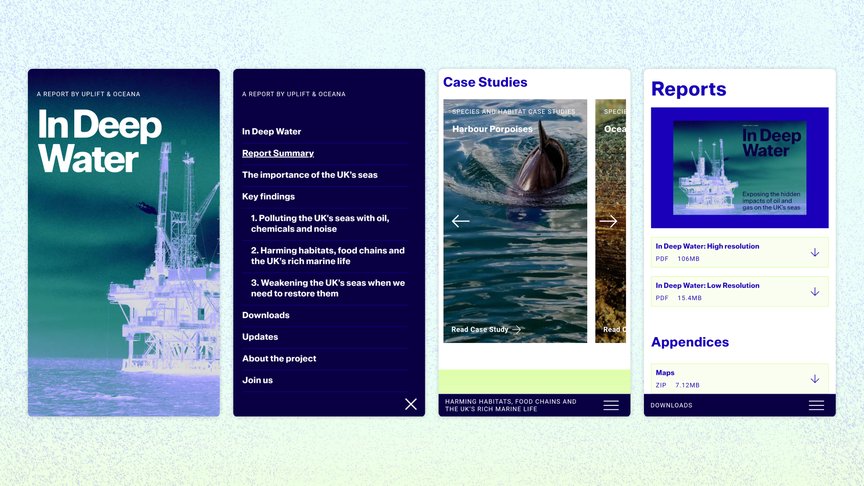Open the partially visible second case study card

point(611,221)
